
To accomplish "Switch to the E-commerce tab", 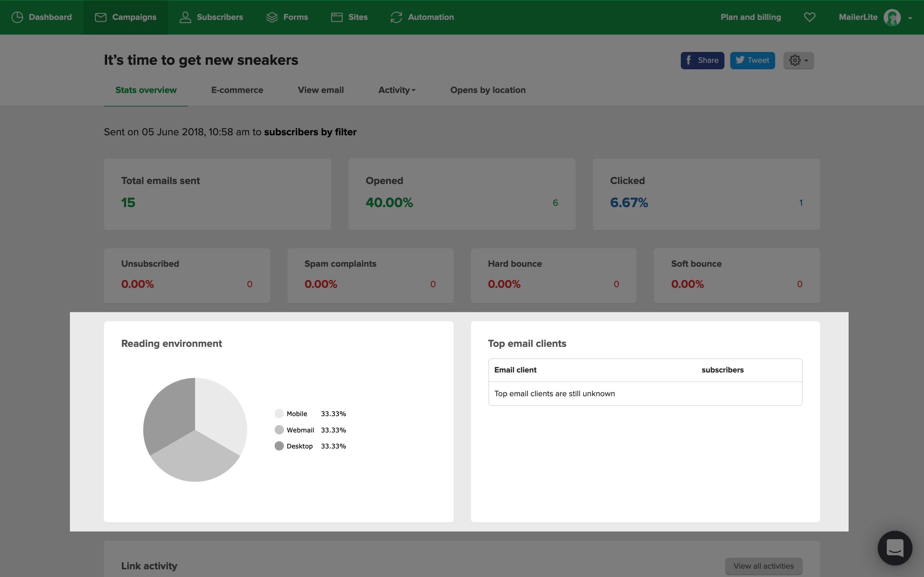I will (237, 90).
